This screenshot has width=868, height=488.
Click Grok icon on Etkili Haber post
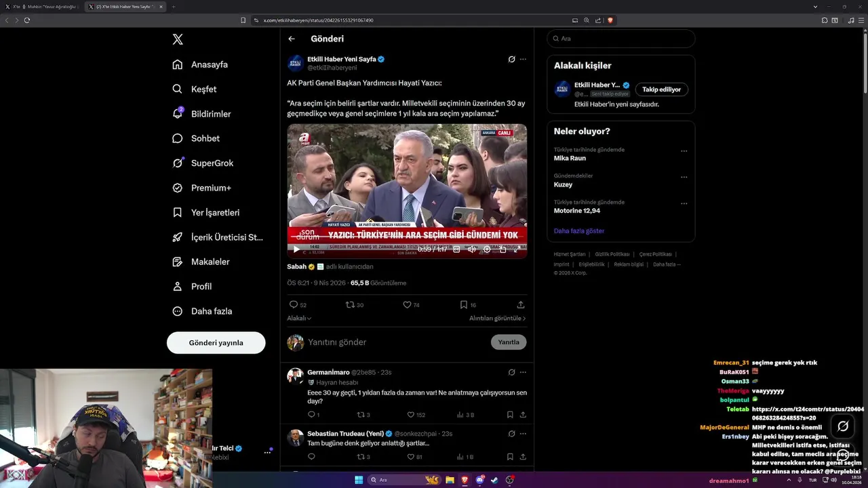click(511, 59)
